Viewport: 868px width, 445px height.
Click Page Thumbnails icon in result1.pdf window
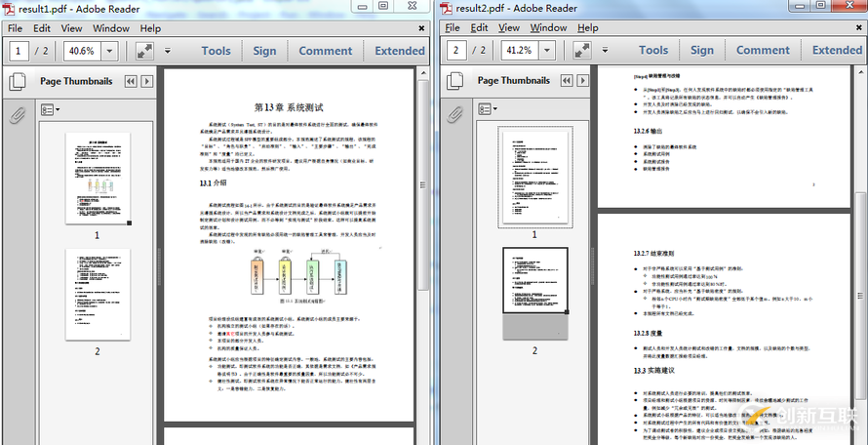point(18,82)
